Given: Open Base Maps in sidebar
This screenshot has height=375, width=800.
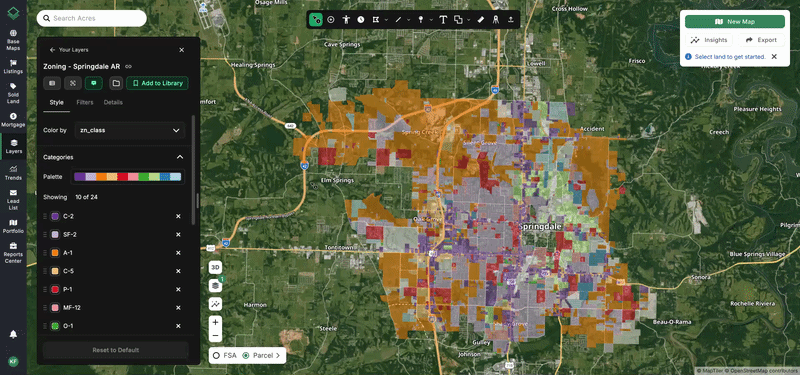Looking at the screenshot, I should pos(13,40).
